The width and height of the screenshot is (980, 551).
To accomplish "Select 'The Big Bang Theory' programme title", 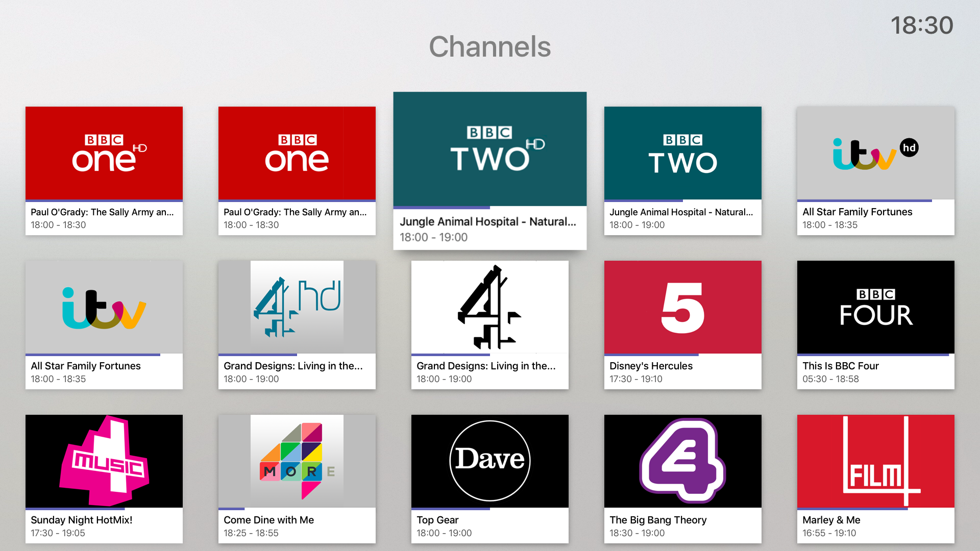I will pos(658,520).
